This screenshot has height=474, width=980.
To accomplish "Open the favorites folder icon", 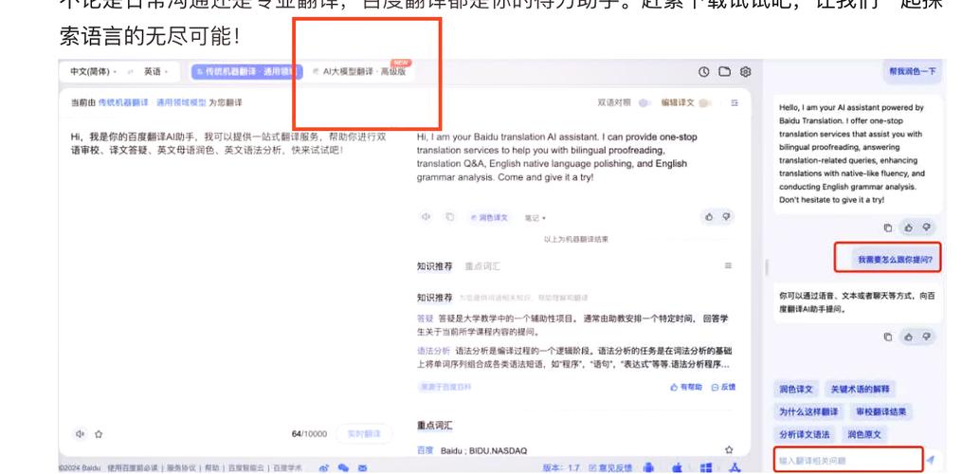I will click(724, 72).
